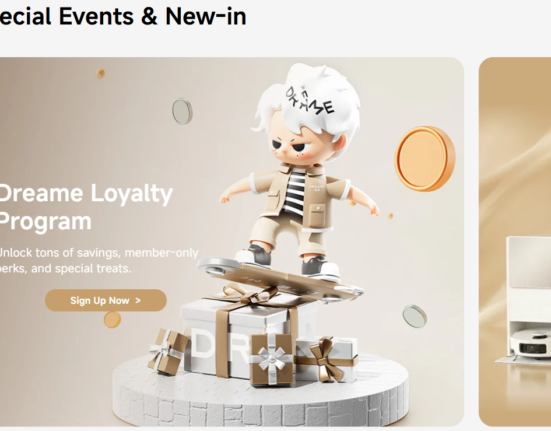Select the Special Events & New-in section title
This screenshot has height=431, width=551.
[123, 16]
